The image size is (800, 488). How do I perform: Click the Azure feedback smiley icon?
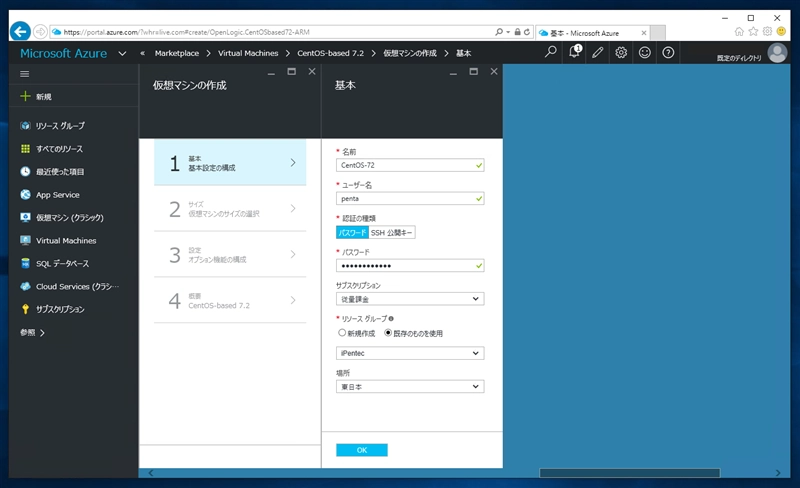tap(644, 52)
